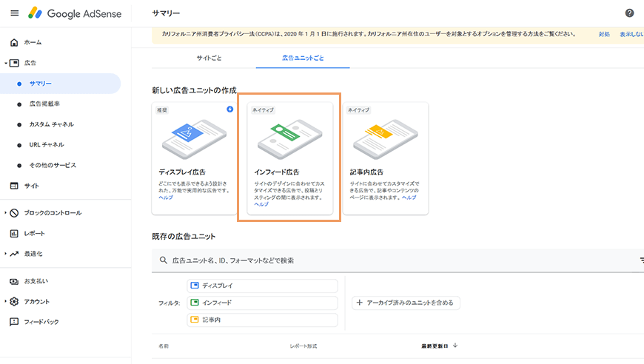
Task: Toggle the インフィード filter chip
Action: coord(262,303)
